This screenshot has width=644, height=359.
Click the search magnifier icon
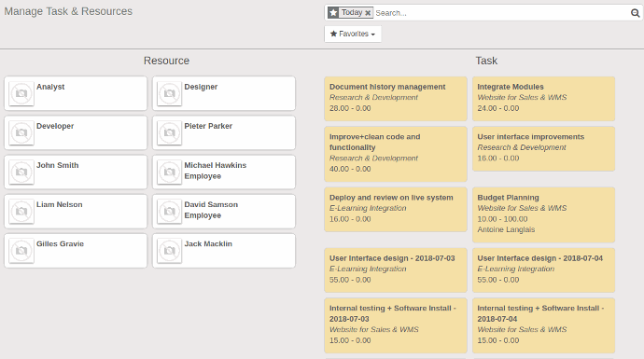click(635, 13)
